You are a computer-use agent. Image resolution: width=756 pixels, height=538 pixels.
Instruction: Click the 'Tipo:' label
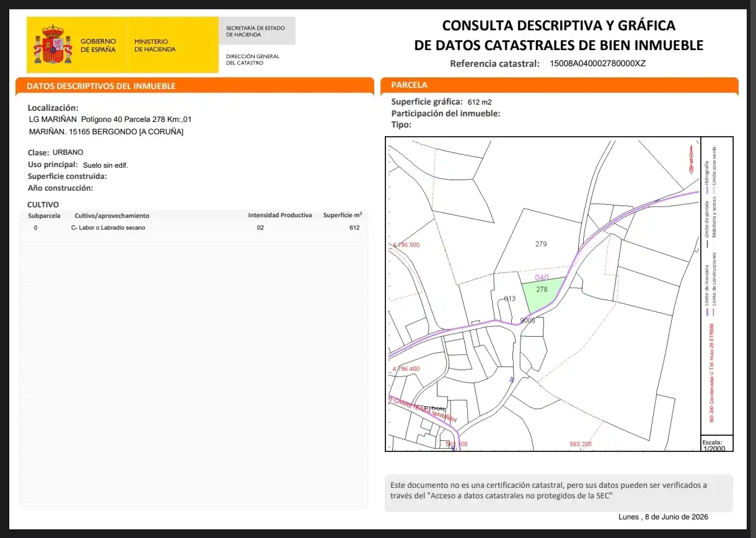point(401,124)
